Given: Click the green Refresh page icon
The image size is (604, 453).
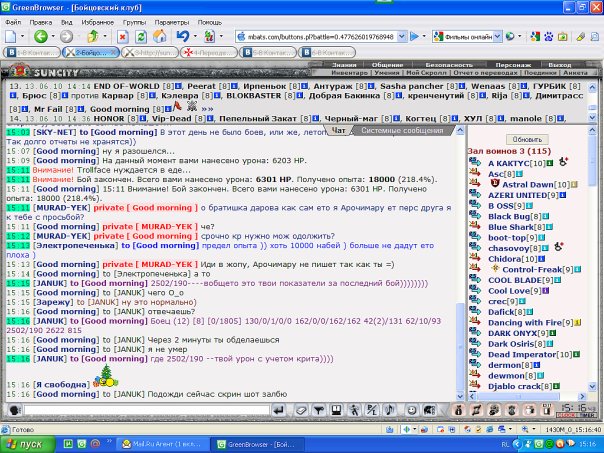Looking at the screenshot, I should pos(141,37).
